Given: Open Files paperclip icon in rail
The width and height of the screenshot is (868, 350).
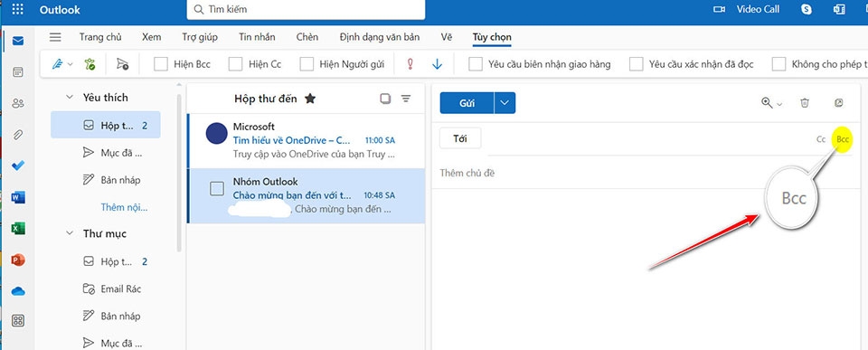Looking at the screenshot, I should click(x=18, y=135).
